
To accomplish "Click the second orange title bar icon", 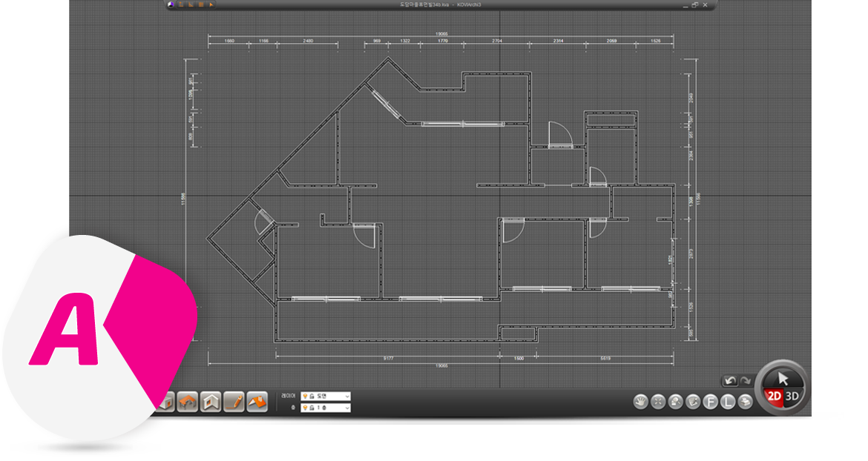I will click(191, 4).
